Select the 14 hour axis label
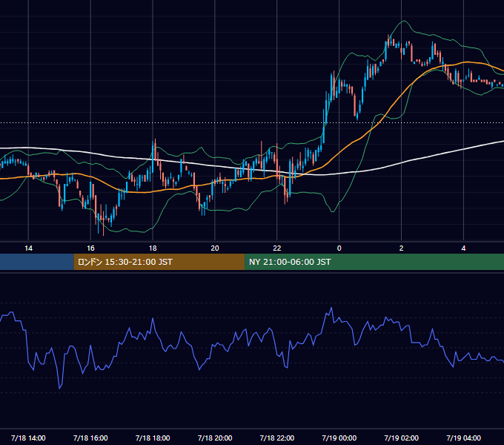 (28, 248)
